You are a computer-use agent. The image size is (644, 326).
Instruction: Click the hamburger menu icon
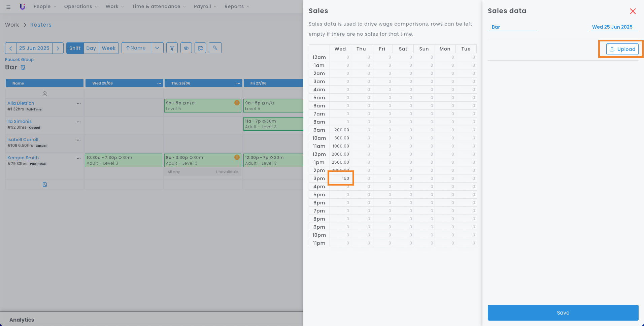coord(8,7)
